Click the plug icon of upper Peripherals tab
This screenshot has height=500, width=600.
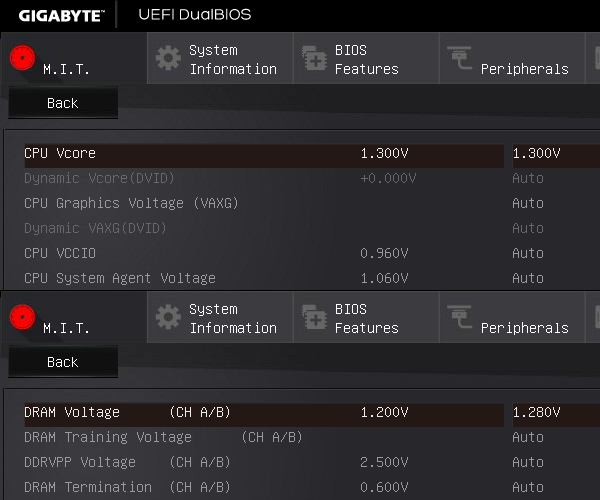point(459,58)
